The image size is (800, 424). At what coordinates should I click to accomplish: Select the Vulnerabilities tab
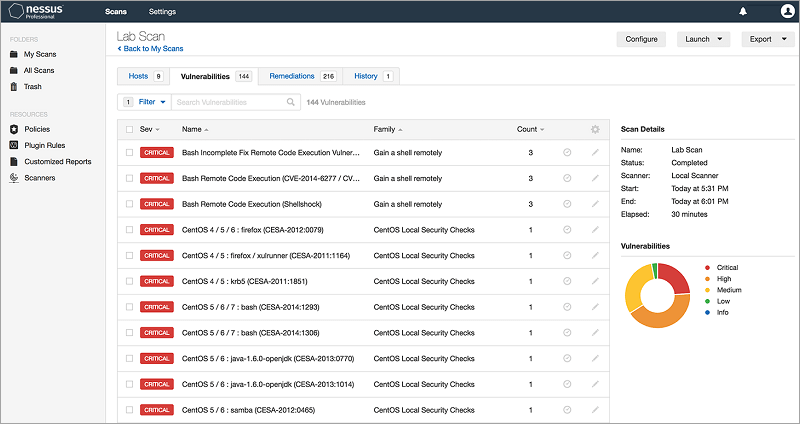(x=214, y=76)
